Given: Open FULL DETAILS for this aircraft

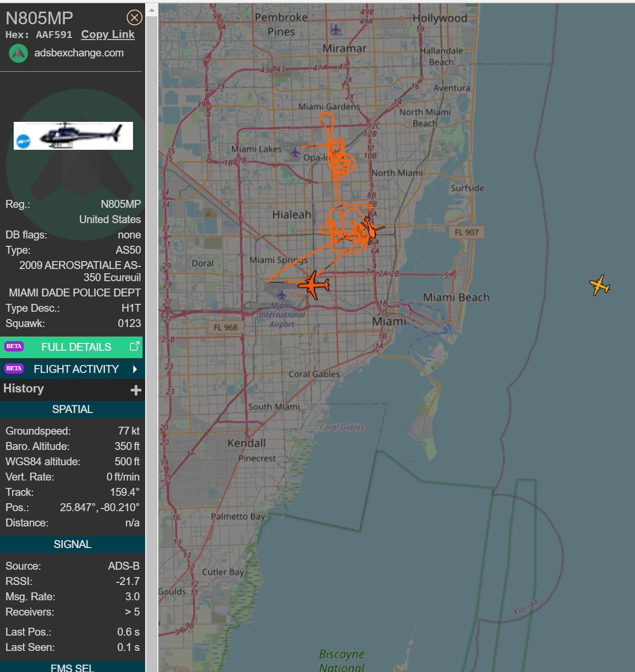Looking at the screenshot, I should [x=71, y=347].
